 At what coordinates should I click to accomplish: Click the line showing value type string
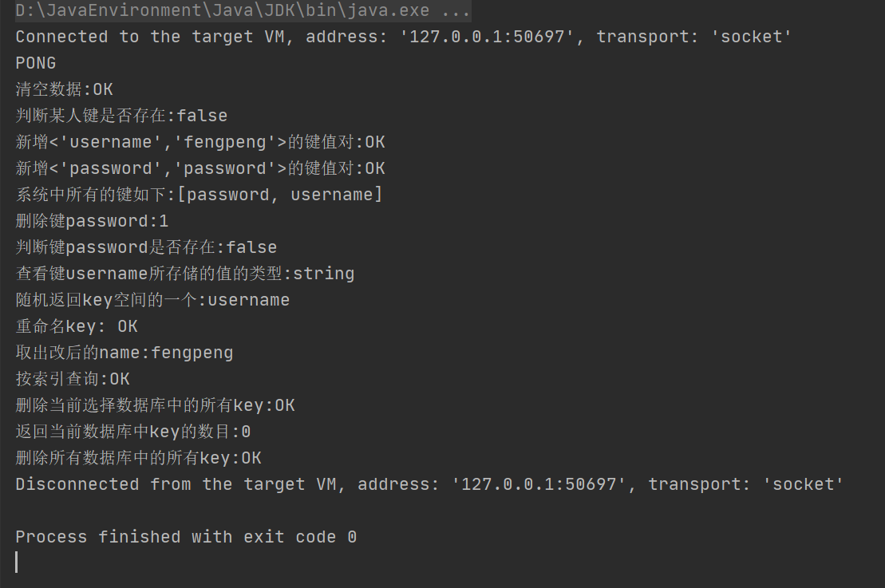(x=185, y=274)
